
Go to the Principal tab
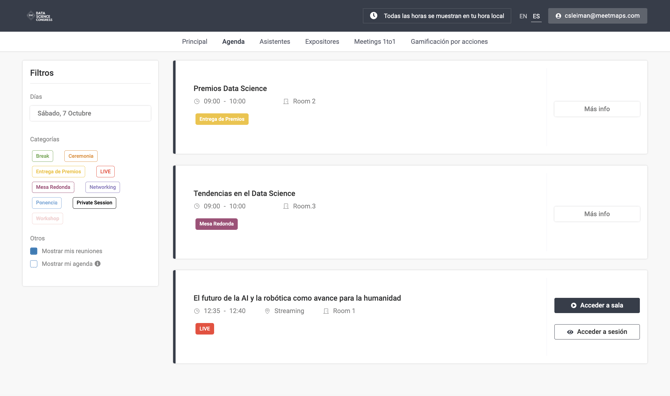pyautogui.click(x=194, y=41)
